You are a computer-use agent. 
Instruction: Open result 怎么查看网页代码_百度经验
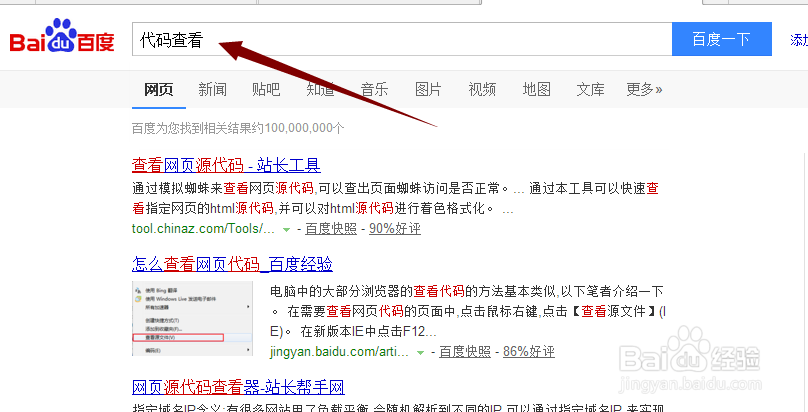[232, 264]
